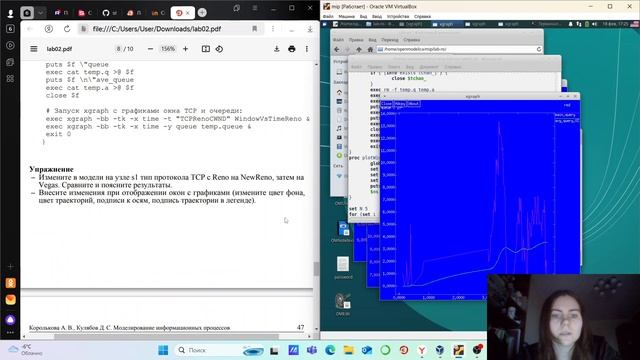Image resolution: width=640 pixels, height=360 pixels.
Task: Reload the browser page
Action: pos(67,29)
